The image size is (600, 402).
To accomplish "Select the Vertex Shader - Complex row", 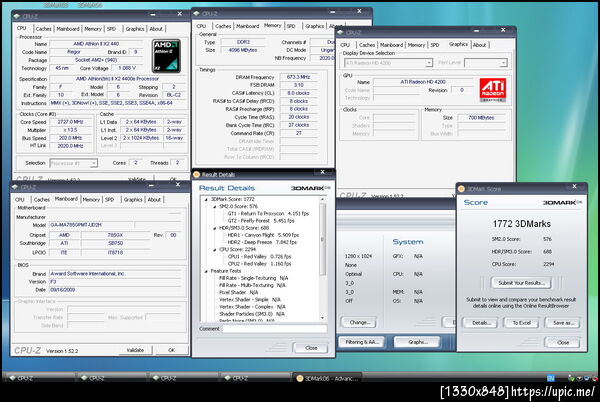I will (252, 307).
